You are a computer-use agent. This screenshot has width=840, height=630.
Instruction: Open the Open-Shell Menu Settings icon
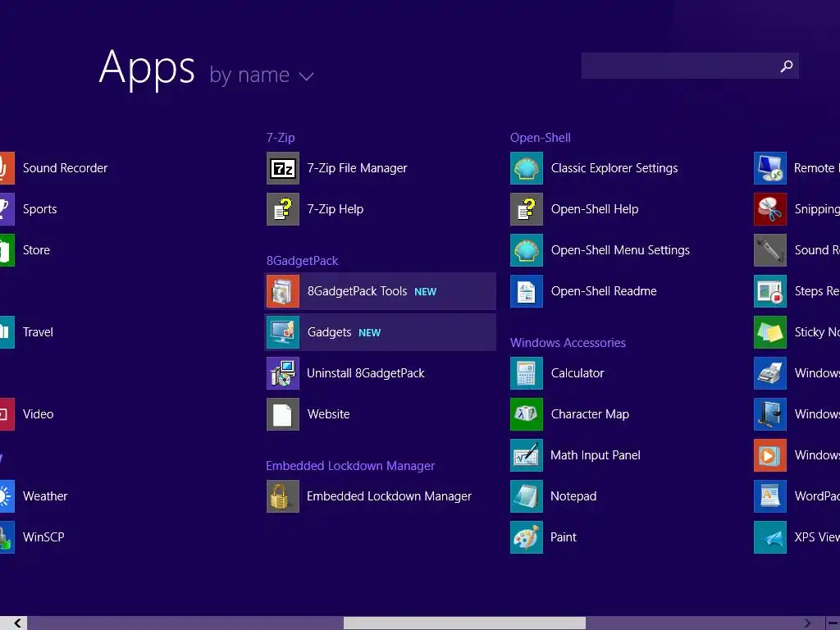click(x=527, y=250)
